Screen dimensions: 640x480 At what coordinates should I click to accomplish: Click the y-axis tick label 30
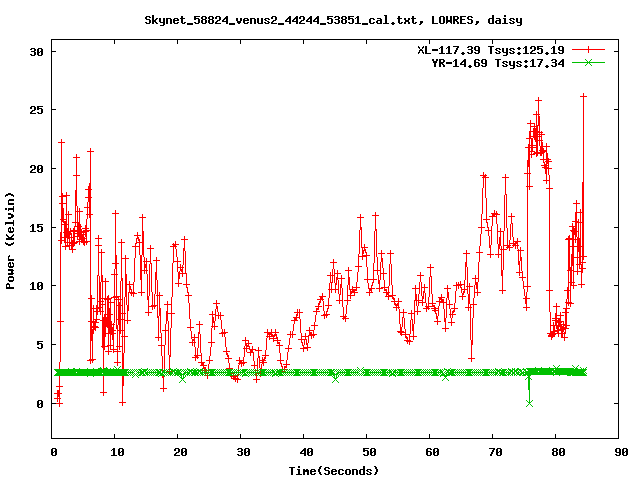[37, 52]
